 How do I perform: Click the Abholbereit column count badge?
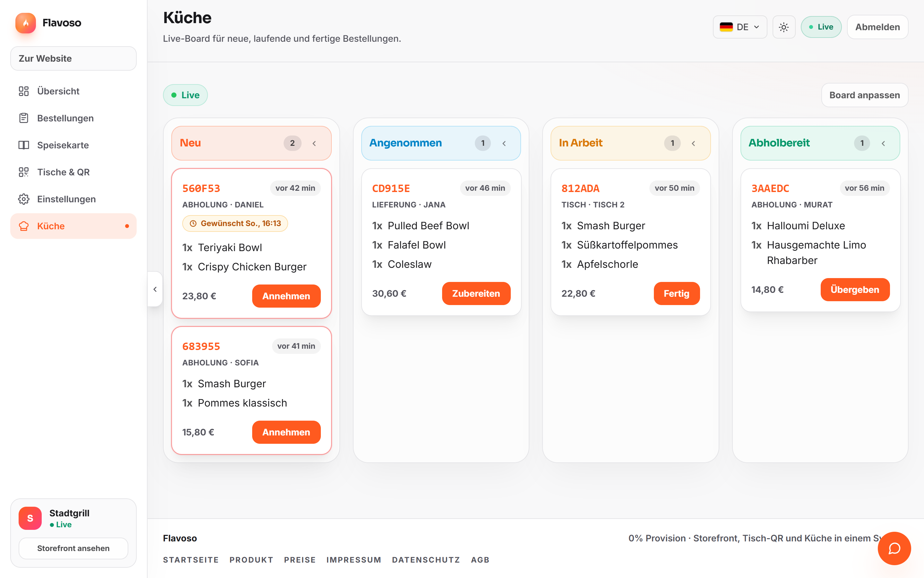click(x=862, y=143)
